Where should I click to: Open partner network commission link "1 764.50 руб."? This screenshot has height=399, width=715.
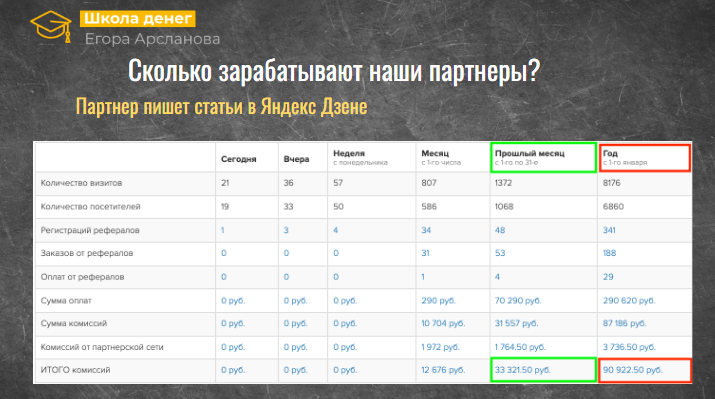pyautogui.click(x=521, y=347)
